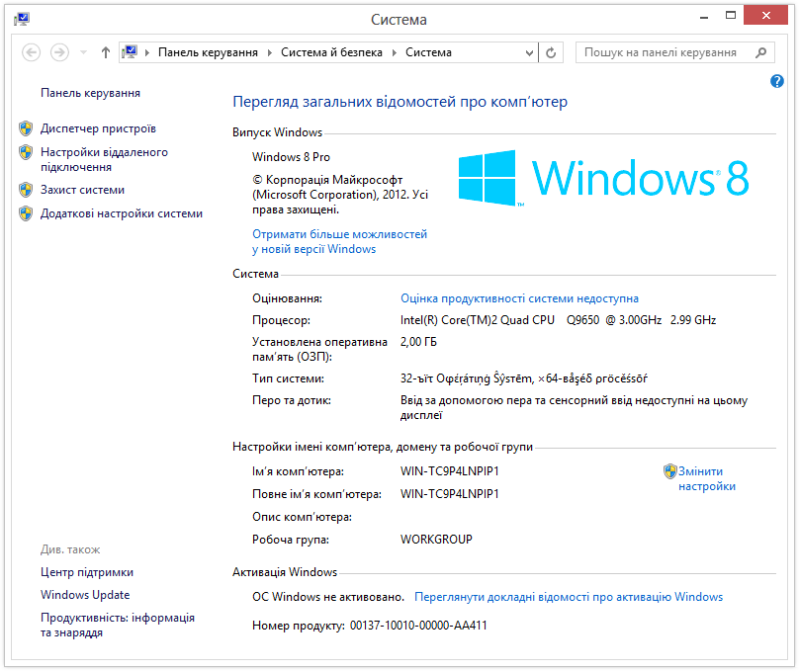This screenshot has width=799, height=672.
Task: Click the shield icon next to Змінити настройки
Action: pyautogui.click(x=669, y=471)
